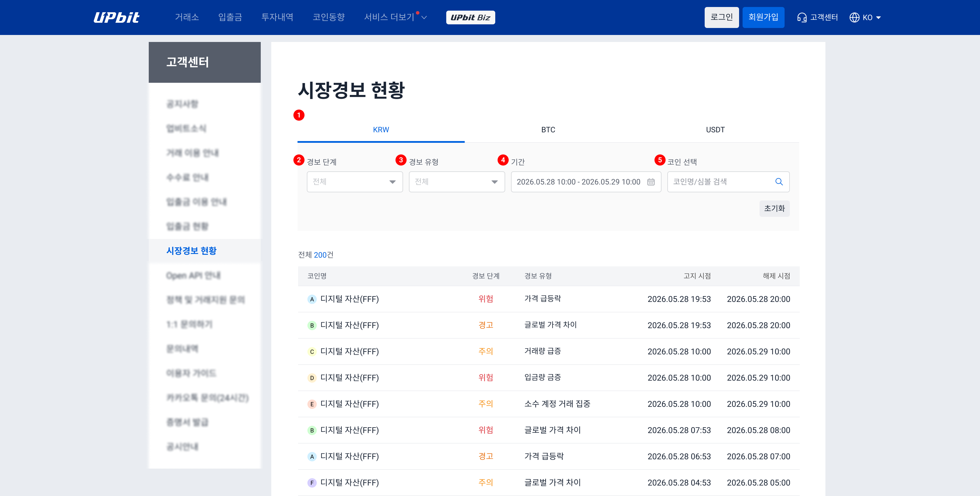Click the 초기화 reset button
980x496 pixels.
(x=774, y=209)
